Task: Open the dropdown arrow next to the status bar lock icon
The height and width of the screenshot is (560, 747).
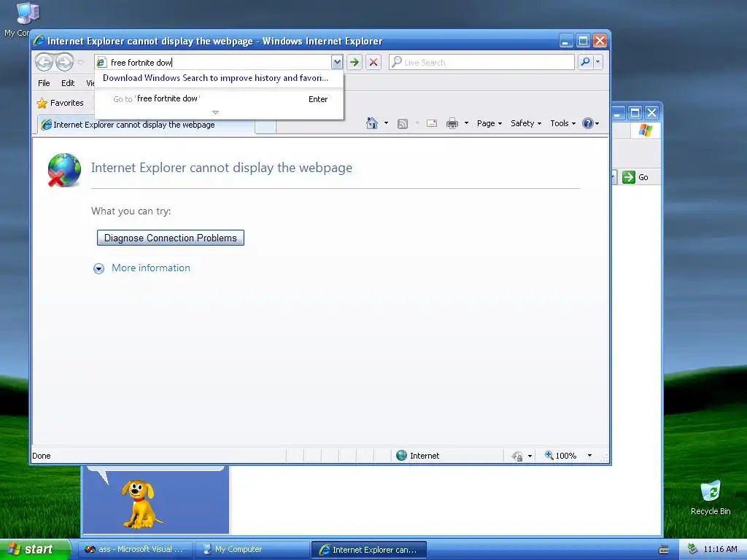Action: pyautogui.click(x=530, y=456)
